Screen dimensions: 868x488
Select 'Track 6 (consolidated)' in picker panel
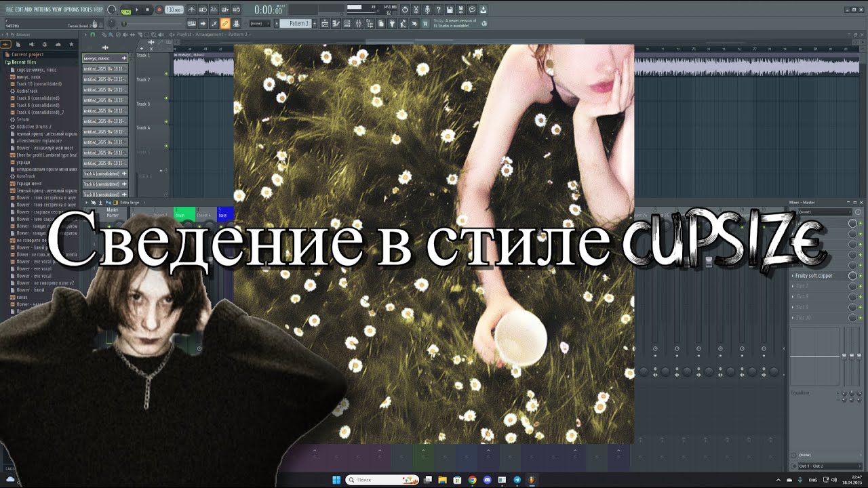click(x=105, y=184)
